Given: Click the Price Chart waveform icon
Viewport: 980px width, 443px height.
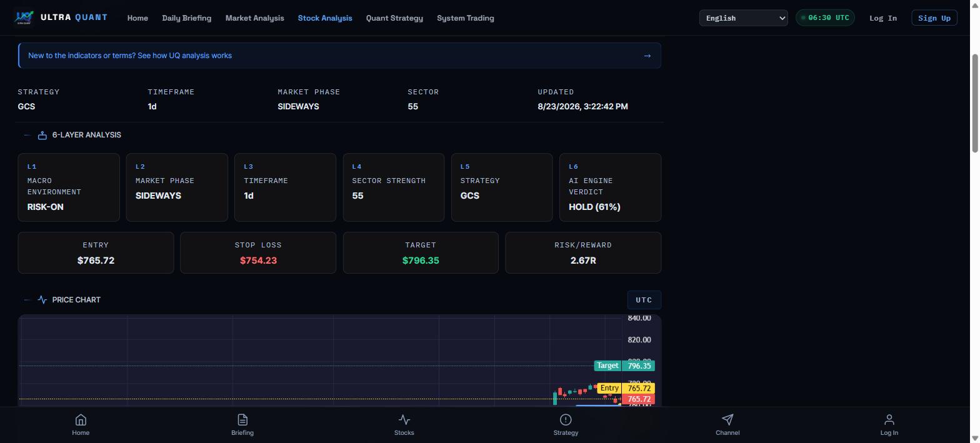Looking at the screenshot, I should (42, 300).
